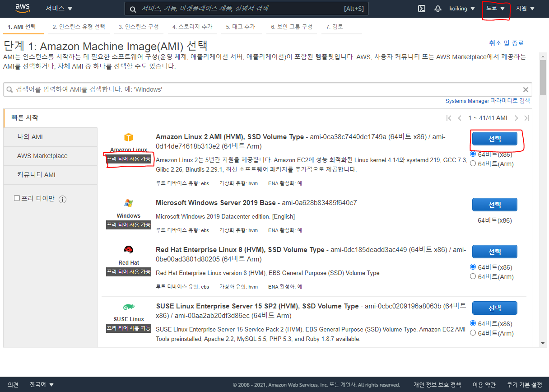
Task: Open 이용 약관 footer link
Action: coord(484,385)
